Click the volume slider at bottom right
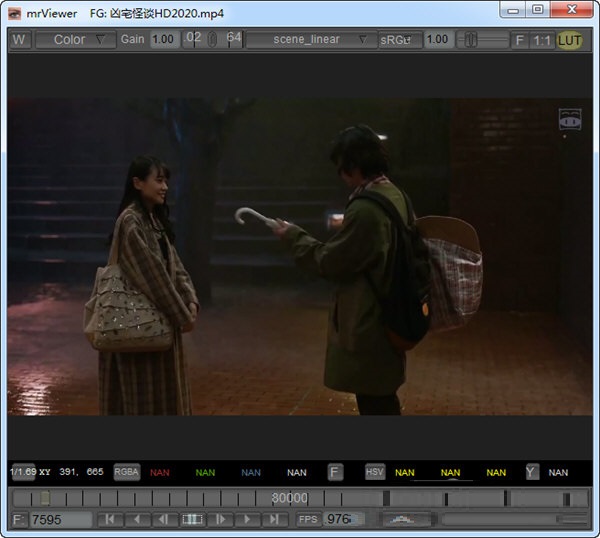The height and width of the screenshot is (538, 600). pos(515,519)
